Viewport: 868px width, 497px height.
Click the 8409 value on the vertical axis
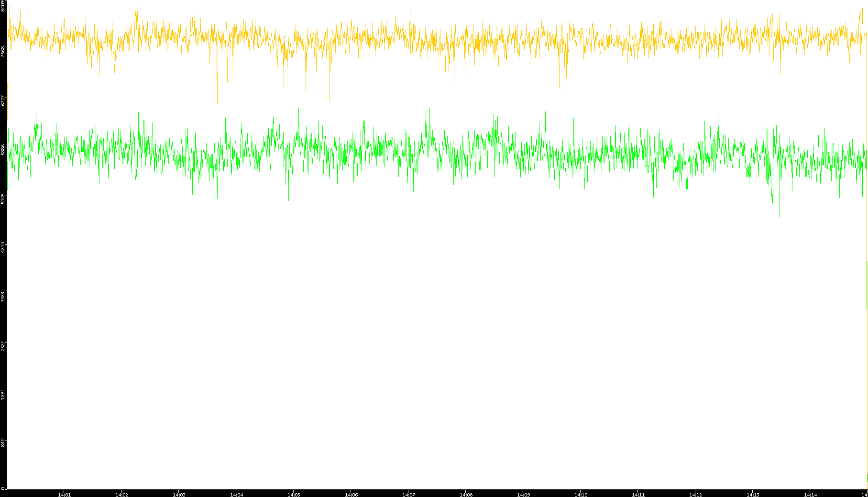pos(3,6)
